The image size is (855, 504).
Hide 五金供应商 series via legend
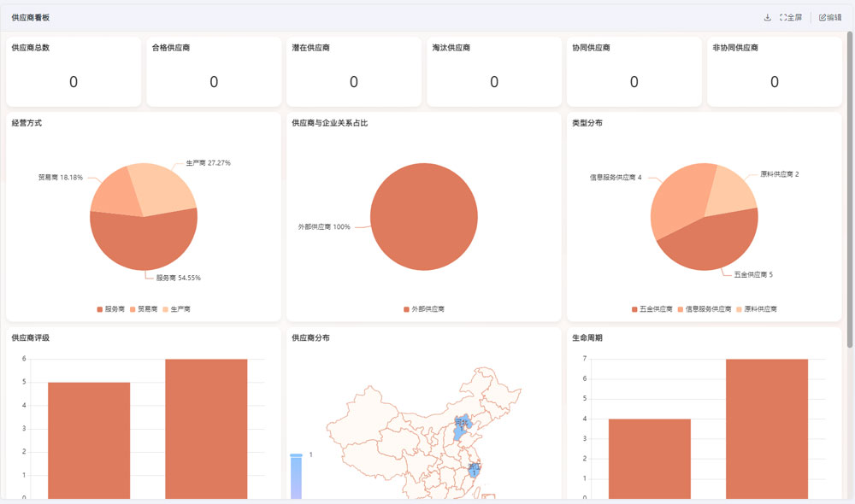tap(652, 309)
